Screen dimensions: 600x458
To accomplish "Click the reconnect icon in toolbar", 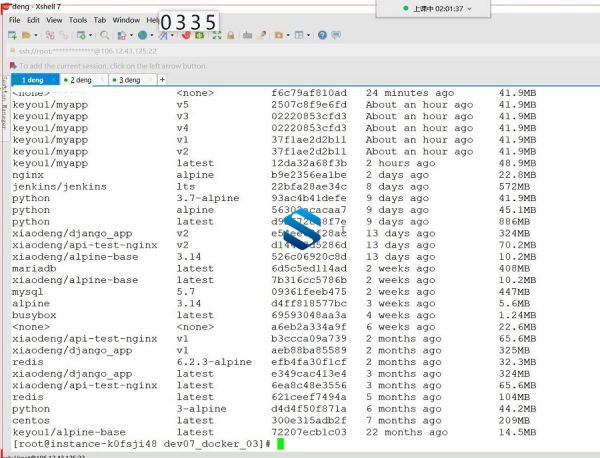I will pyautogui.click(x=64, y=35).
